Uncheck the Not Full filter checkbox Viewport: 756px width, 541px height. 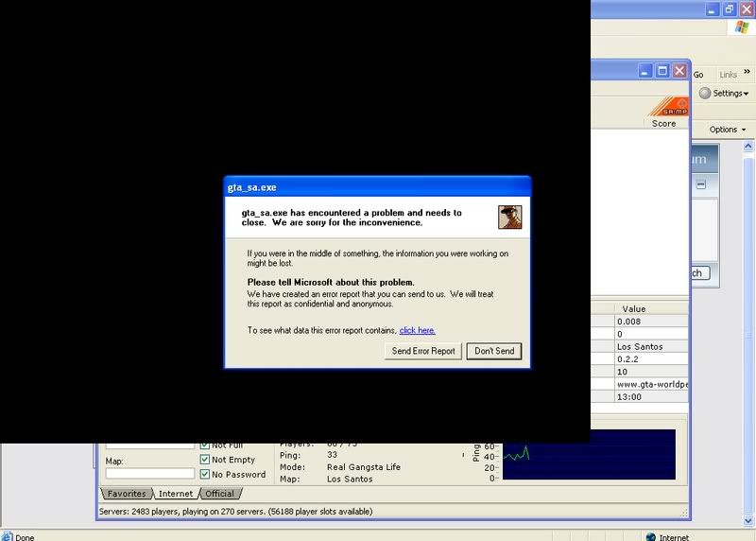coord(205,445)
